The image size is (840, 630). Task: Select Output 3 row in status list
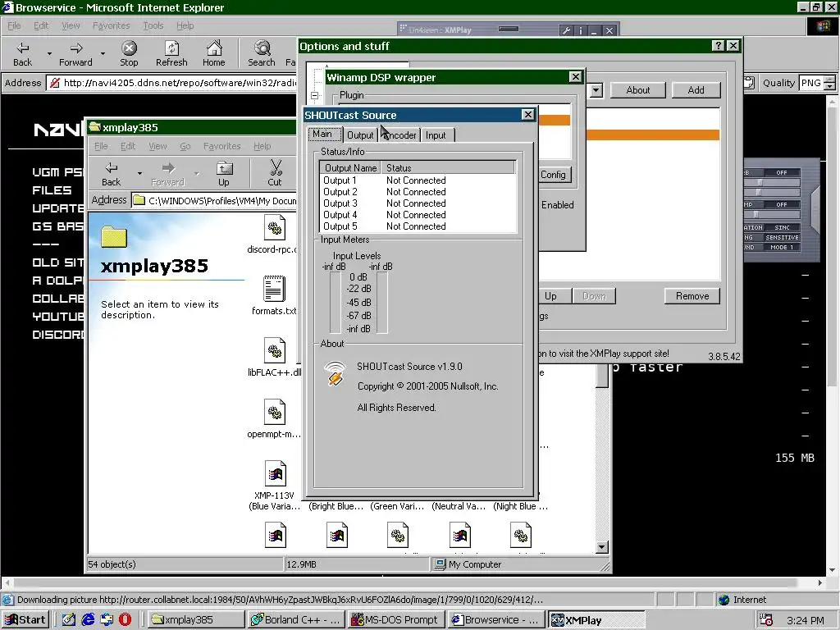coord(418,203)
